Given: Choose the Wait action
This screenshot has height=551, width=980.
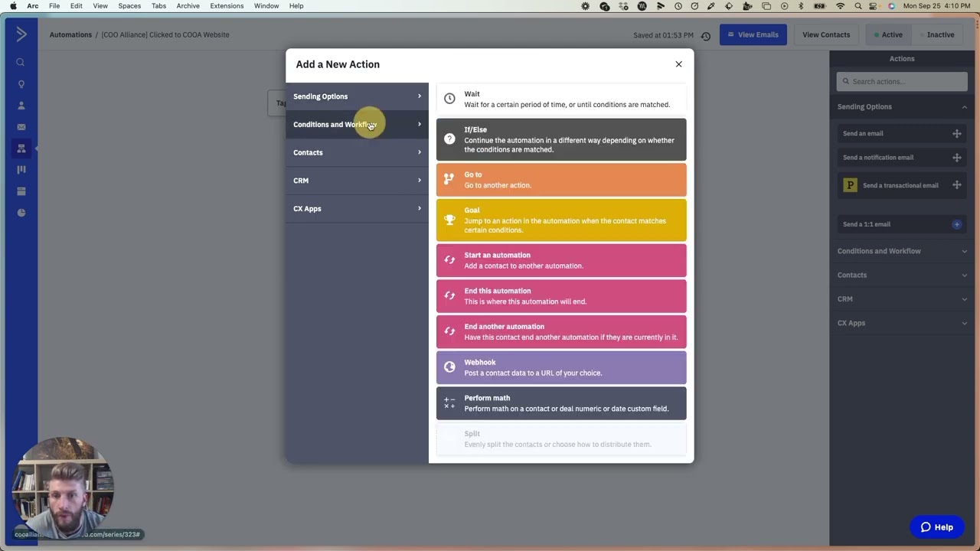Looking at the screenshot, I should point(561,99).
